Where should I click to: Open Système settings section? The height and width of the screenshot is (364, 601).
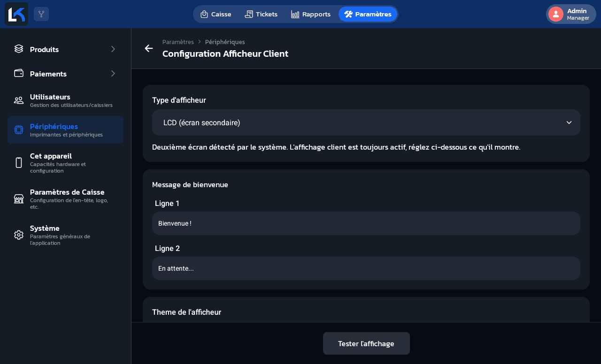pos(65,235)
